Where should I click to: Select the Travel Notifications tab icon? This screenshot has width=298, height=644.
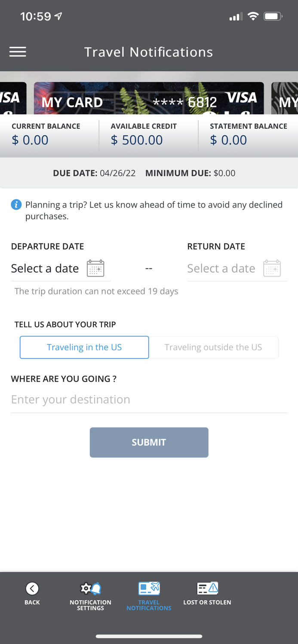point(149,588)
